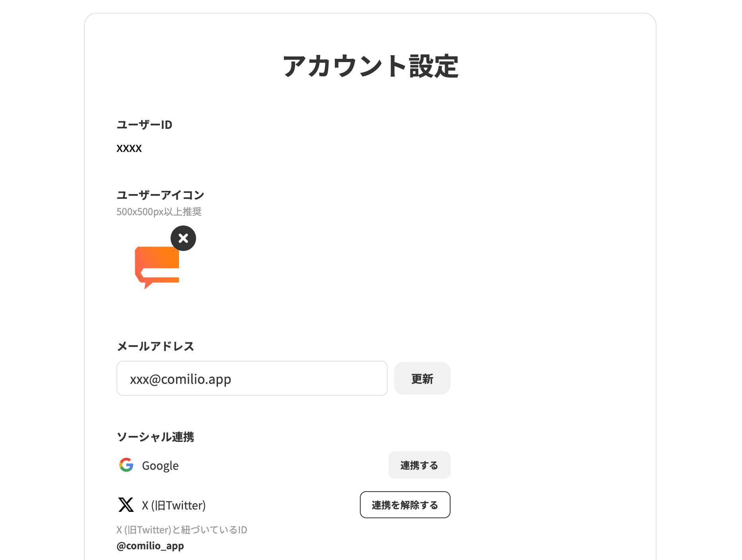Click the Google logo icon
Viewport: 742px width, 560px height.
[x=126, y=465]
